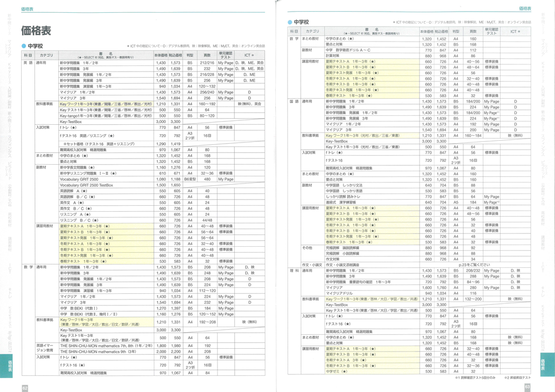Click the 新中学長文問題集 (★) row title

click(77, 167)
